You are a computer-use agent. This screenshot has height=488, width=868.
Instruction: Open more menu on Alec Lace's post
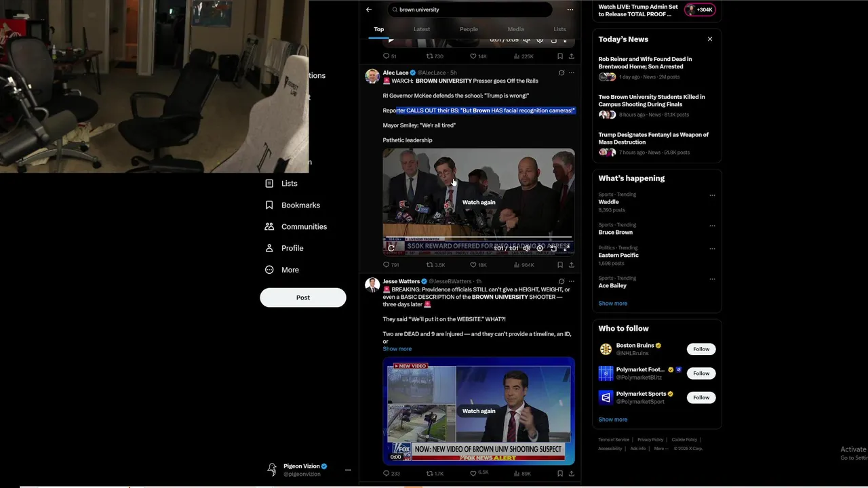click(571, 73)
